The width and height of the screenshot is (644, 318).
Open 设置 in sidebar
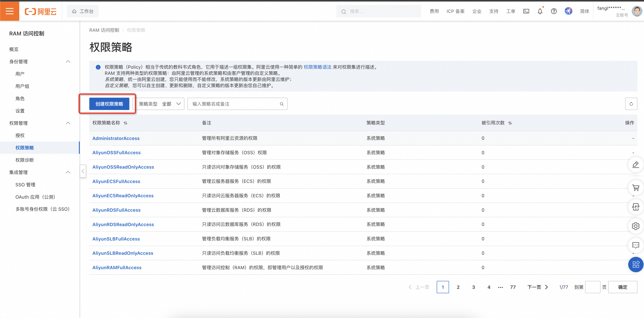[20, 111]
